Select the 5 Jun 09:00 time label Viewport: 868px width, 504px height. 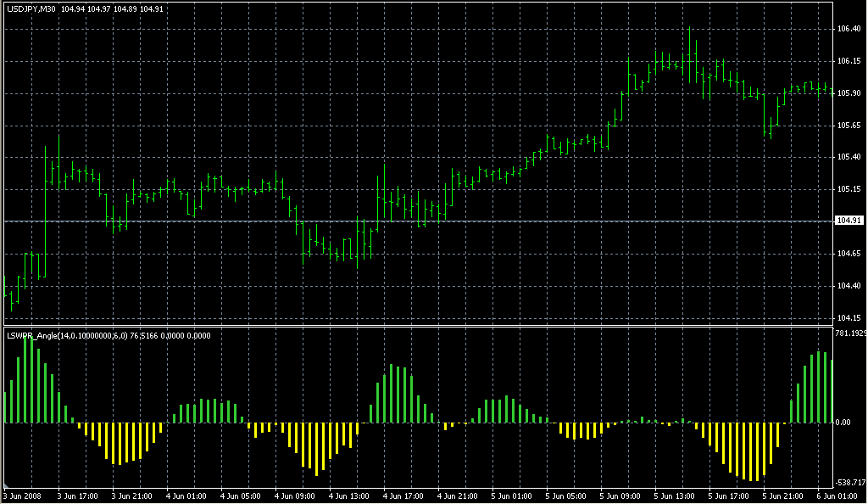[619, 496]
